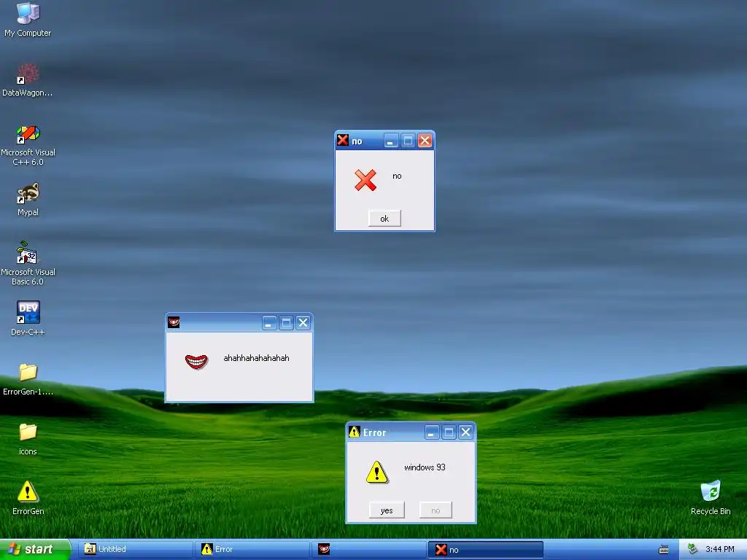This screenshot has height=560, width=747.
Task: Click the keyboard icon in taskbar
Action: tap(663, 550)
